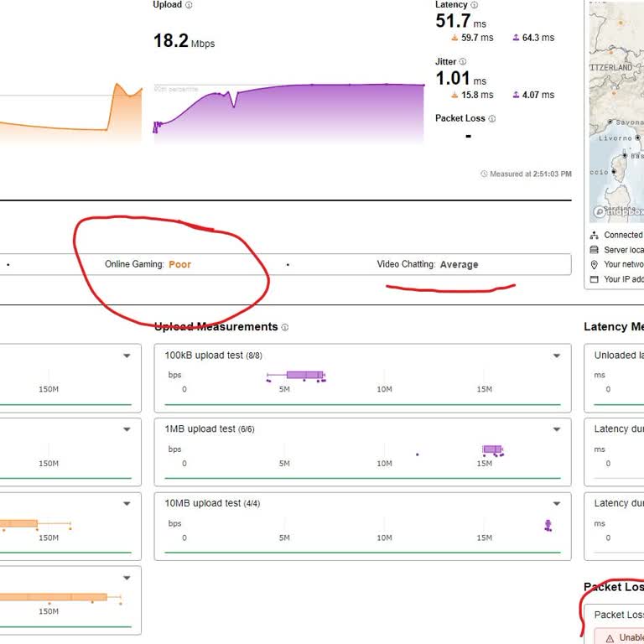Click the Online Gaming Poor rating

point(179,264)
